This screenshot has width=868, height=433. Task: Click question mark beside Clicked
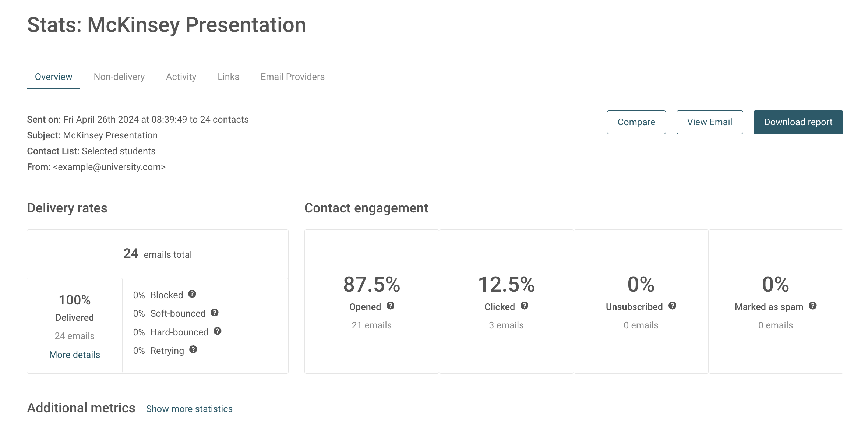click(525, 306)
